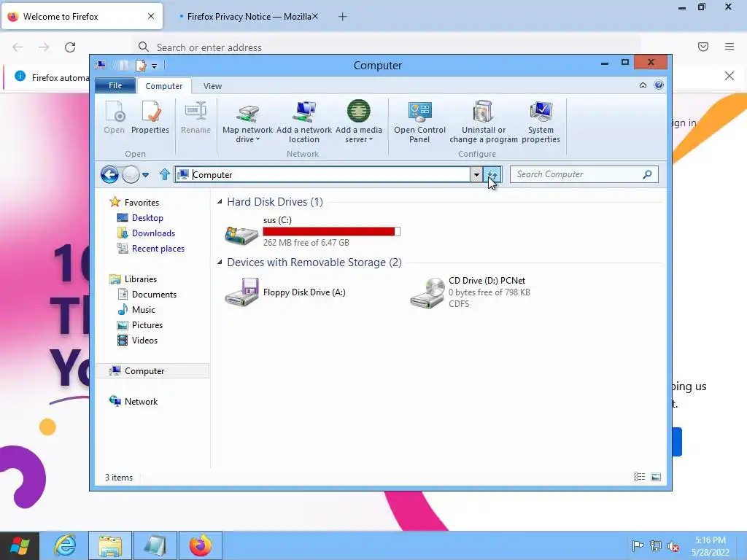Open Add a media server option
Image resolution: width=747 pixels, height=560 pixels.
(359, 122)
